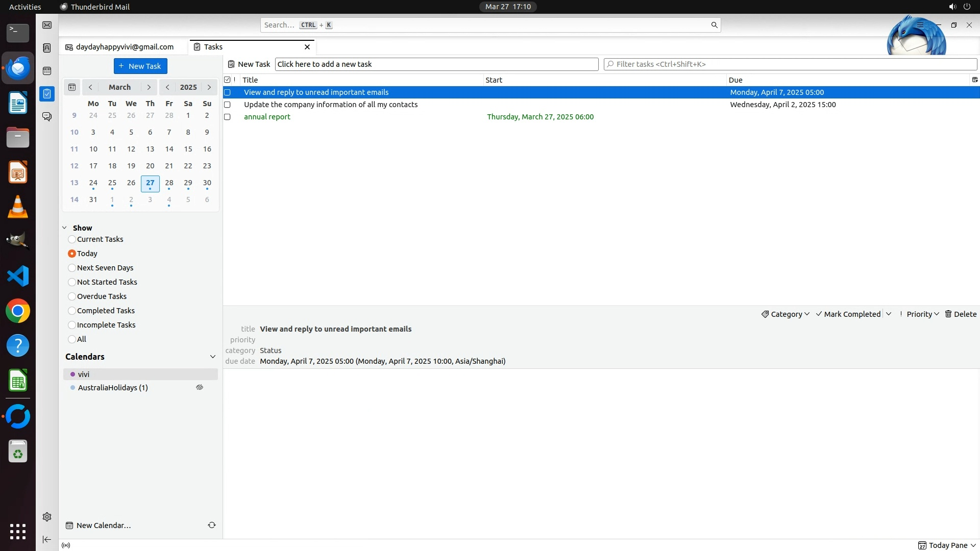Toggle visibility of AustraliaHolidays calendar
980x551 pixels.
pos(200,388)
